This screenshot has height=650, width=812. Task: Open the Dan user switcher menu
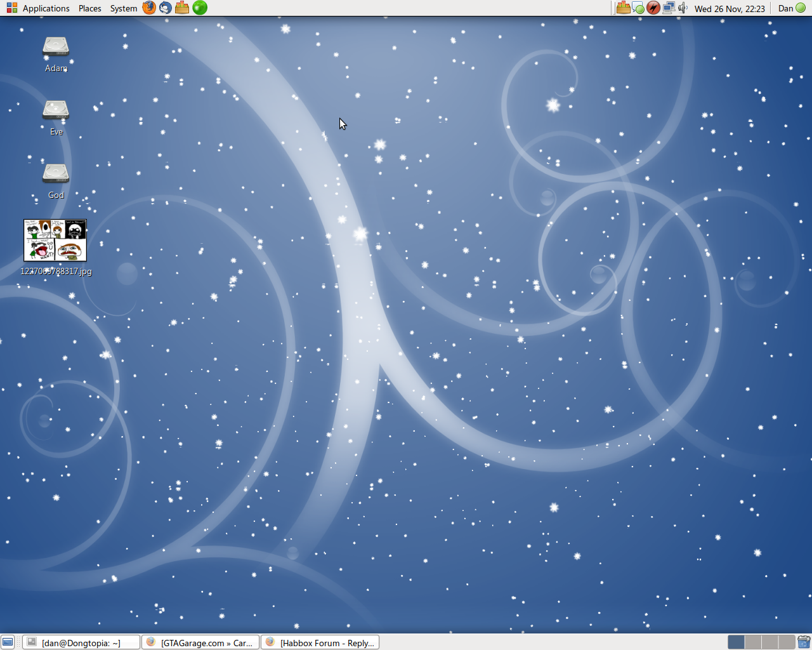point(791,8)
